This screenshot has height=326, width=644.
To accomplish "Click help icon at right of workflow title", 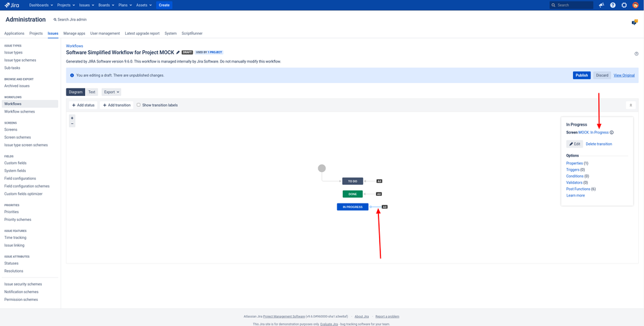I will click(636, 53).
